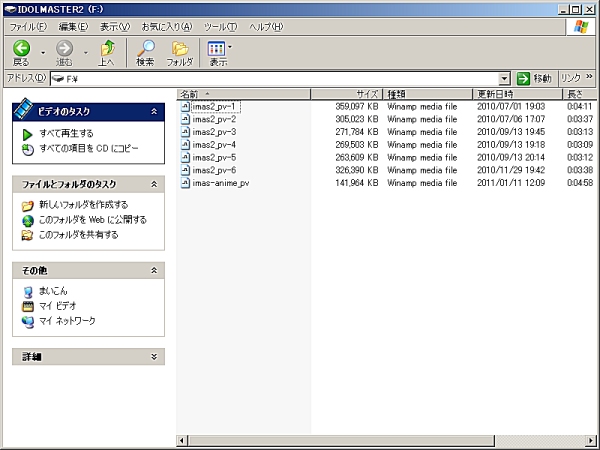Click the リンク toolbar label

(x=571, y=78)
